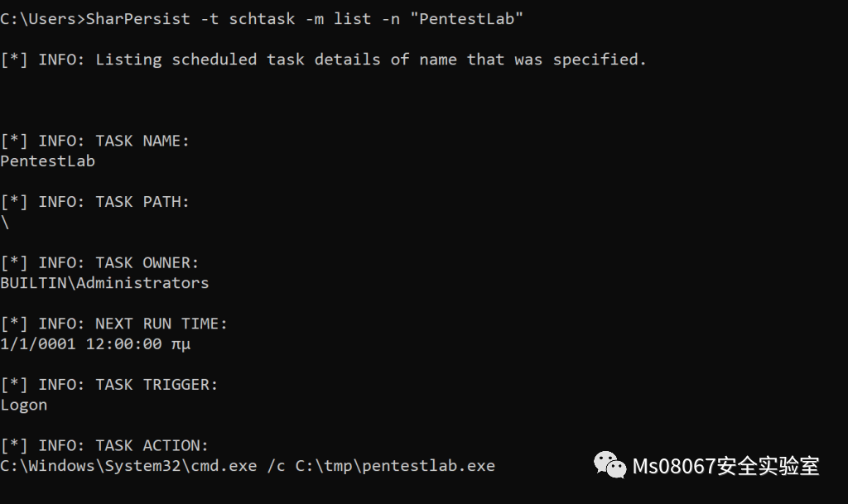Click the BUILTIN\Administrators owner value
The height and width of the screenshot is (504, 848).
pos(104,283)
